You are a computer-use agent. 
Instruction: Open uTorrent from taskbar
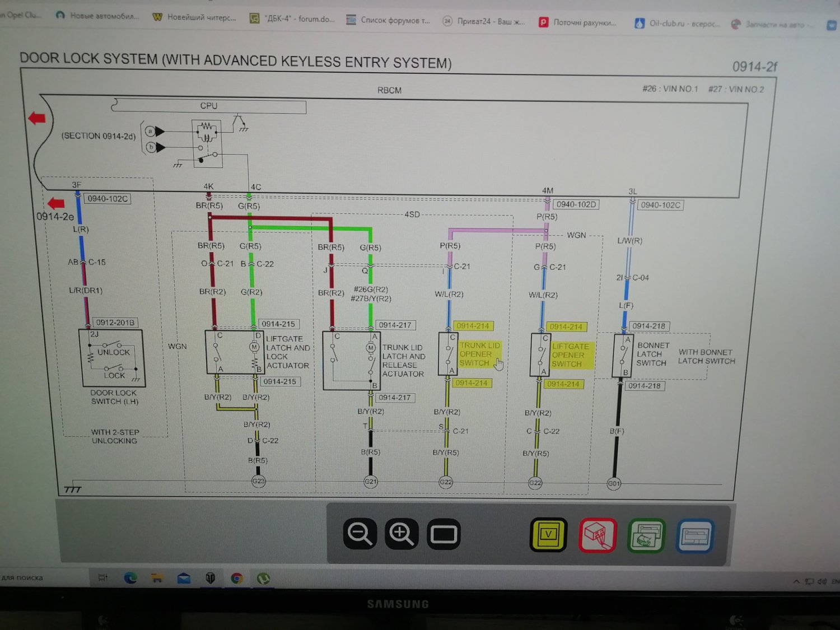263,578
